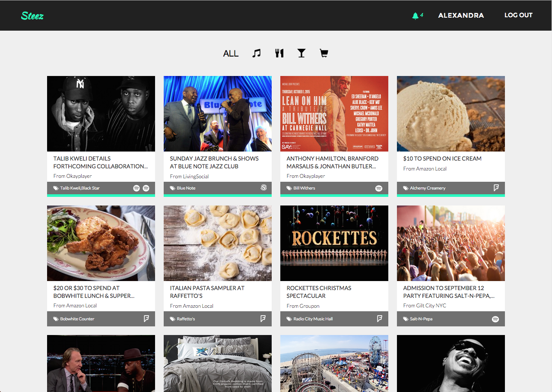Click From LivingSocial source text
This screenshot has width=552, height=392.
click(x=189, y=176)
